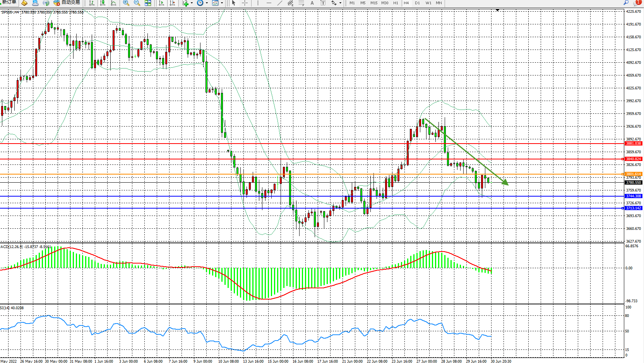This screenshot has height=363, width=644.
Task: Switch chart to bar chart mode
Action: [92, 3]
